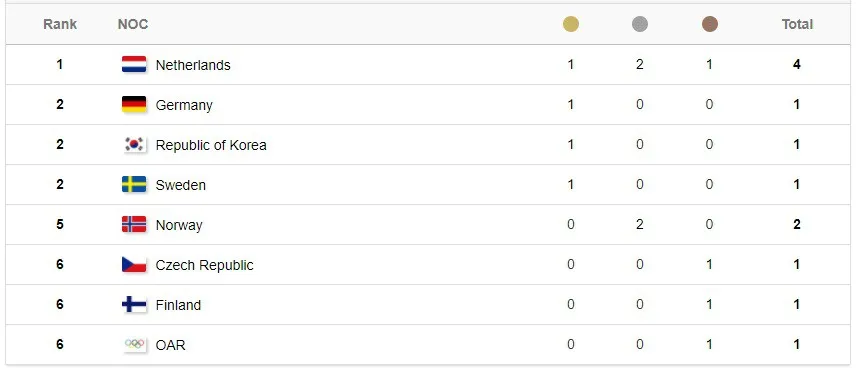Sort by gold medal column icon

pyautogui.click(x=571, y=24)
